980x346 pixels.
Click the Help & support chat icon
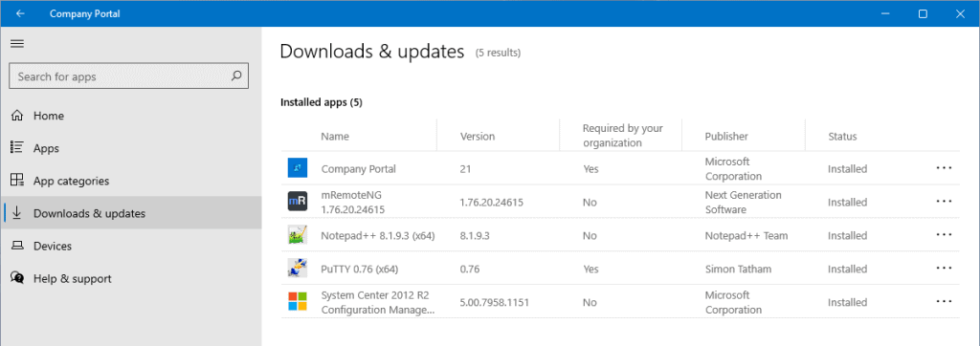pyautogui.click(x=17, y=278)
